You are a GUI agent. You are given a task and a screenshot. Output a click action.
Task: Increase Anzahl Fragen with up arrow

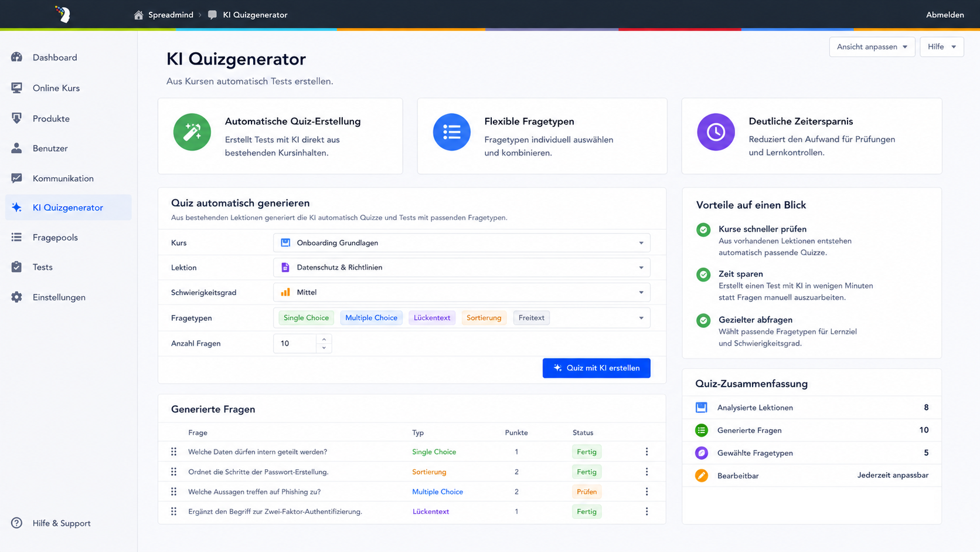tap(324, 339)
